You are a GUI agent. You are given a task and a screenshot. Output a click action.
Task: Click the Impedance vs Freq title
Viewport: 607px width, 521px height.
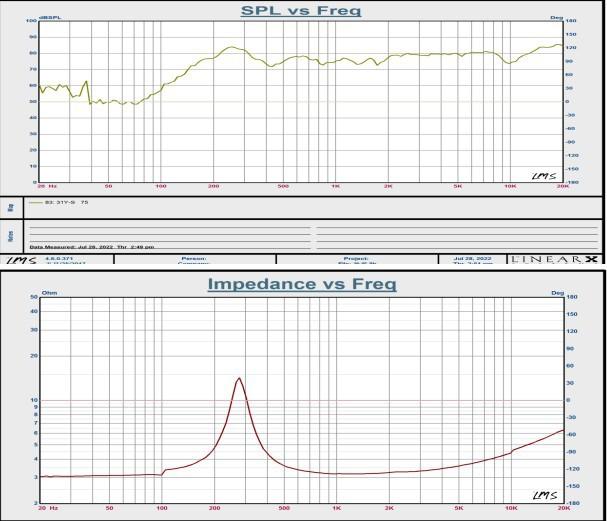pyautogui.click(x=301, y=285)
